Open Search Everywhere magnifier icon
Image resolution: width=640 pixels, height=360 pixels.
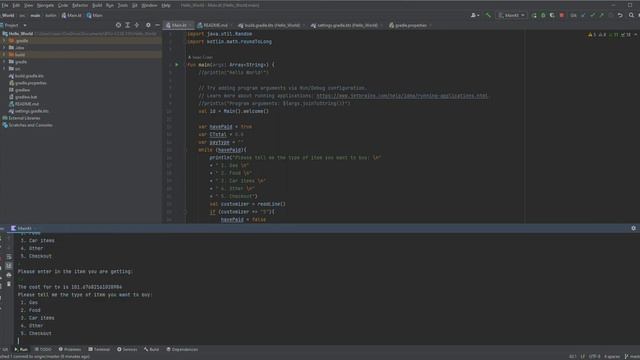(x=631, y=15)
